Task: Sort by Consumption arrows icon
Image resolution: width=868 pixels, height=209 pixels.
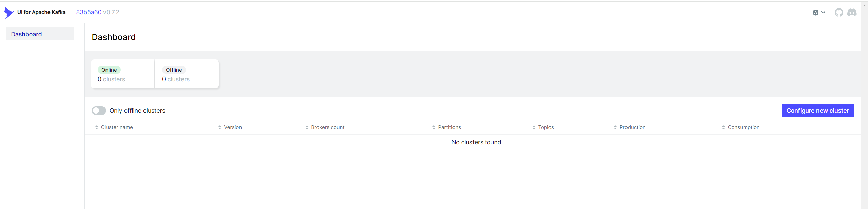Action: [x=724, y=127]
